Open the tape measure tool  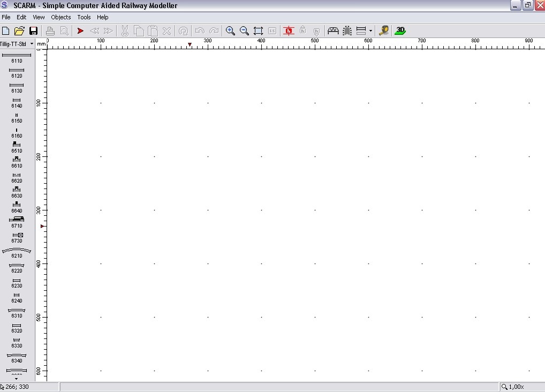(384, 31)
